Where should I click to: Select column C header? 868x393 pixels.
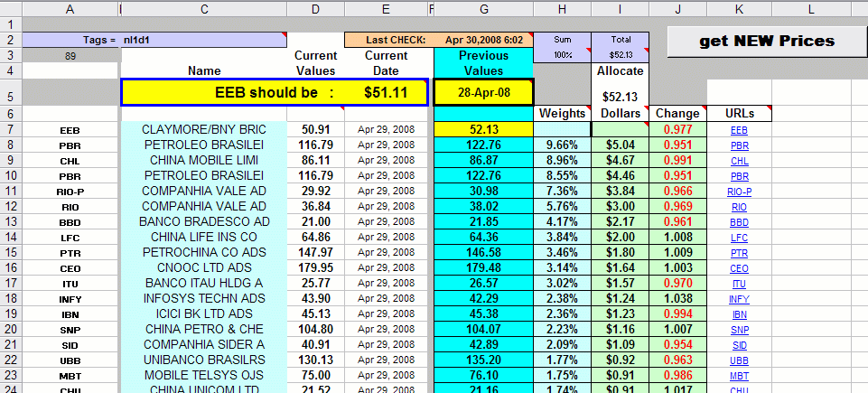pyautogui.click(x=204, y=9)
